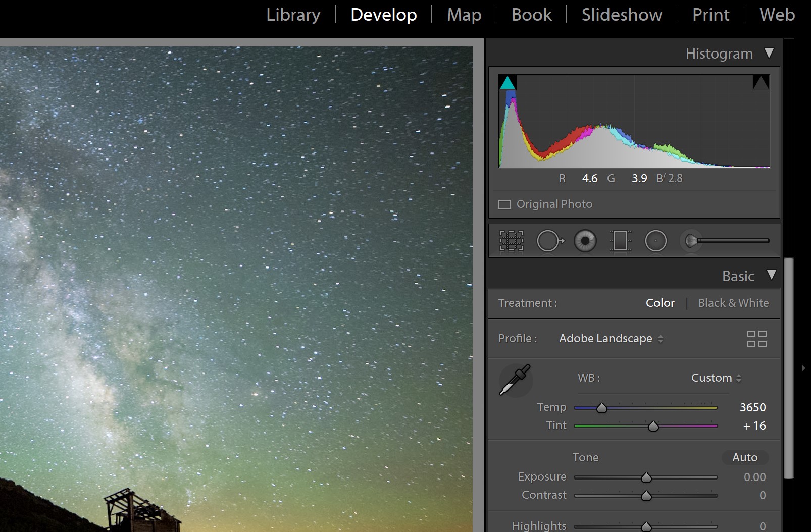Click the Auto tone button
The image size is (811, 532).
(745, 457)
